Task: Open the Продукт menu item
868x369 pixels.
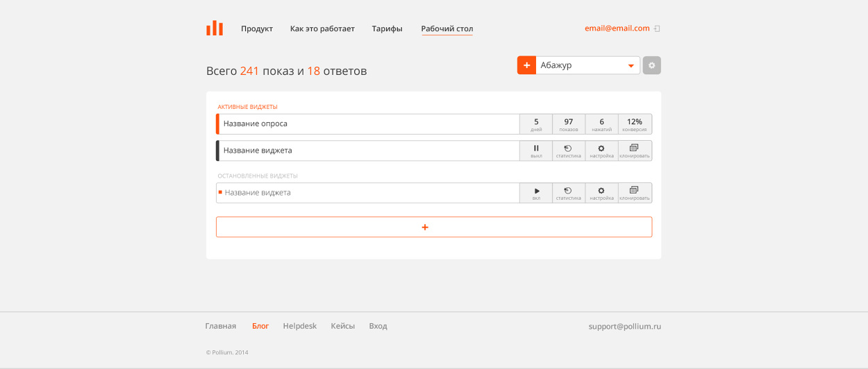Action: pos(257,28)
